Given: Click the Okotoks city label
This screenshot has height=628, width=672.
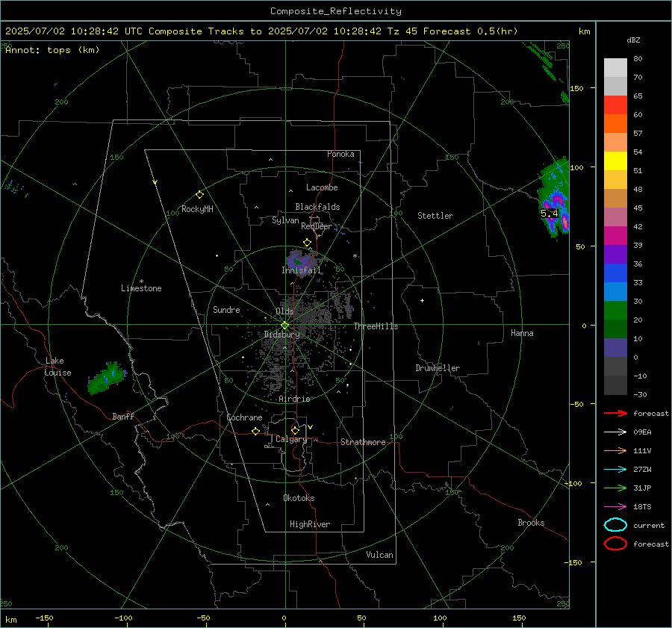Looking at the screenshot, I should click(299, 498).
